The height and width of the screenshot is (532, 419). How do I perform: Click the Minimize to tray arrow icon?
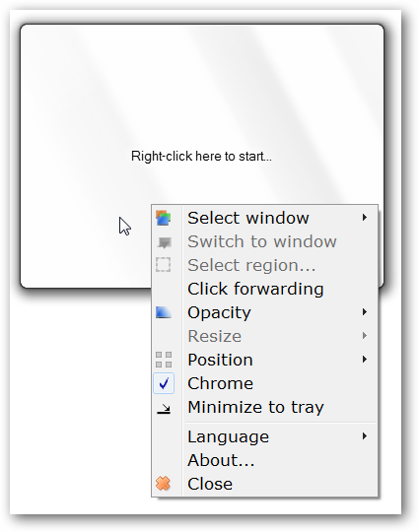click(164, 409)
